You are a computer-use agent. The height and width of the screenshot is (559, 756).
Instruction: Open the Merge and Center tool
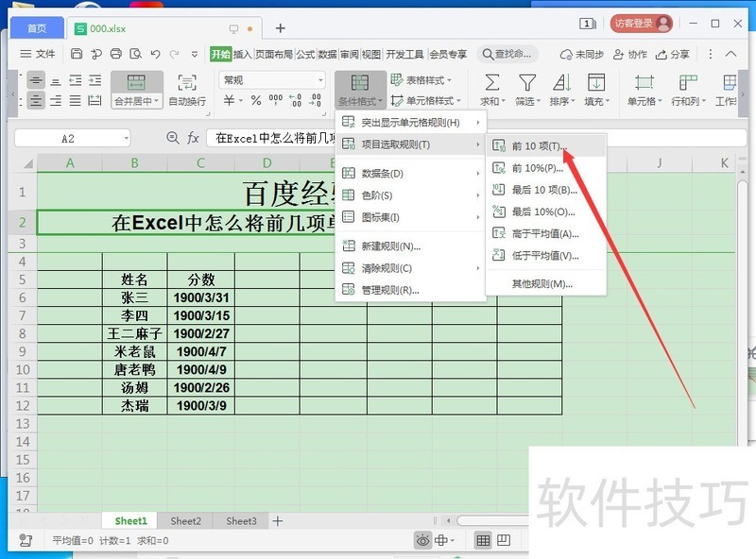pyautogui.click(x=136, y=90)
